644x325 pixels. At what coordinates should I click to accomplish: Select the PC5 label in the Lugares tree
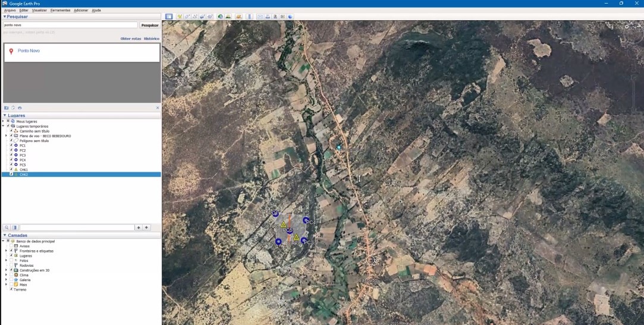coord(23,165)
